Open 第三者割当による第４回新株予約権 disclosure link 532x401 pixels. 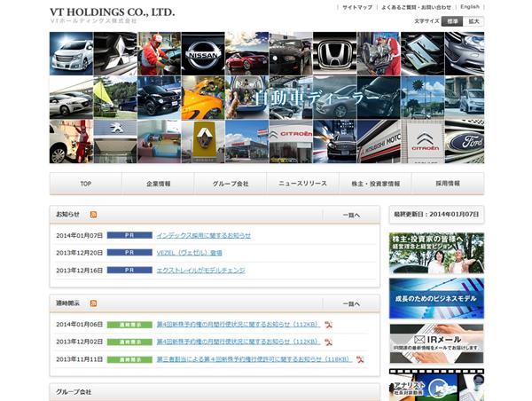[254, 359]
